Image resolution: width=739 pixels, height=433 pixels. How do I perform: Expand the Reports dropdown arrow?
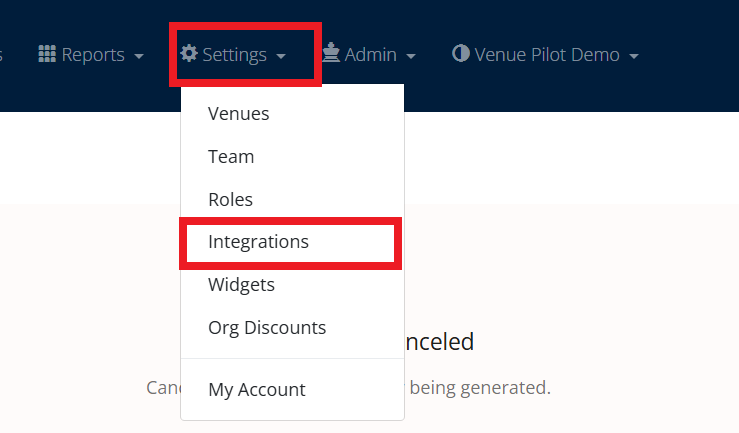139,56
